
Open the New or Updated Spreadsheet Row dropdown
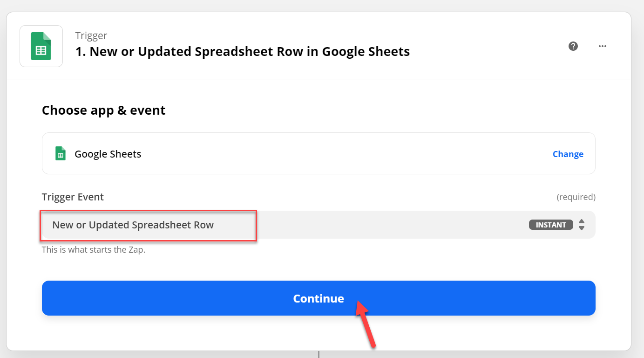[319, 225]
